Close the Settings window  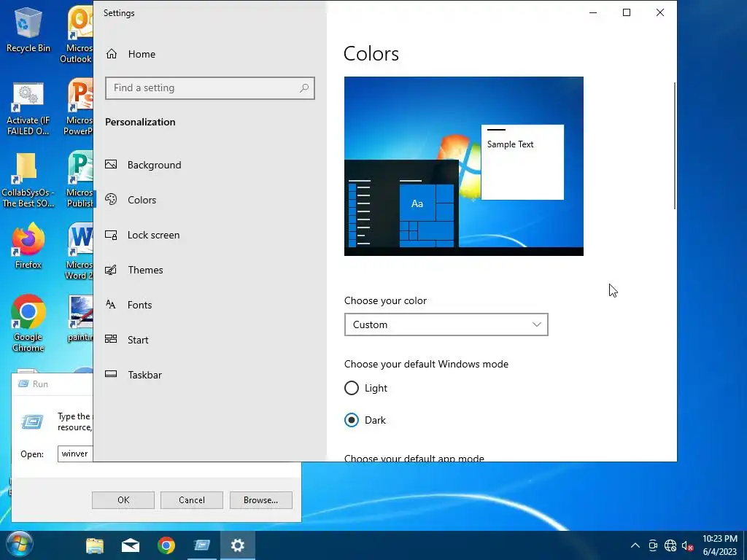[659, 13]
